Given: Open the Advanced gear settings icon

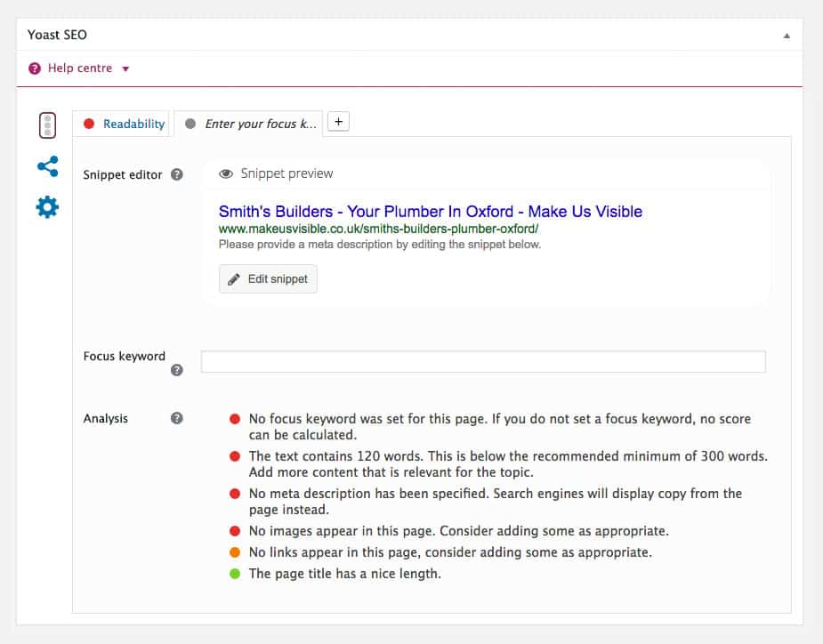Looking at the screenshot, I should click(x=47, y=207).
